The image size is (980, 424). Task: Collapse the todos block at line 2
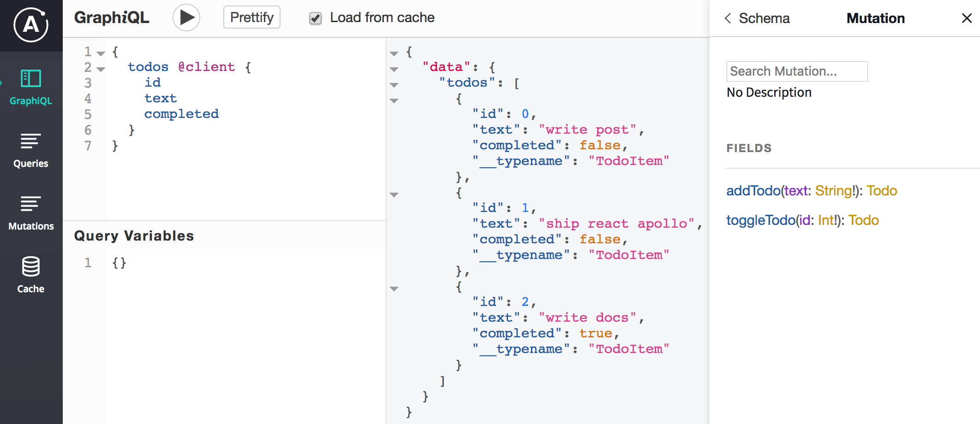pos(101,69)
